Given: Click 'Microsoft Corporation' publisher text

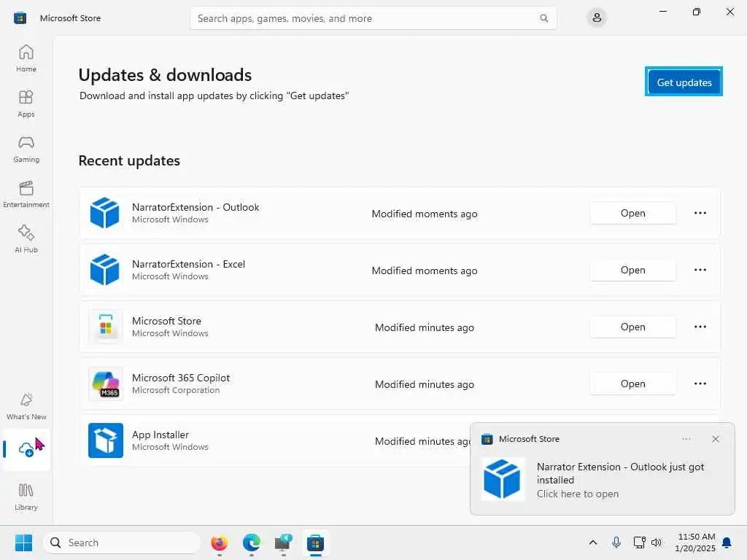Looking at the screenshot, I should coord(176,390).
